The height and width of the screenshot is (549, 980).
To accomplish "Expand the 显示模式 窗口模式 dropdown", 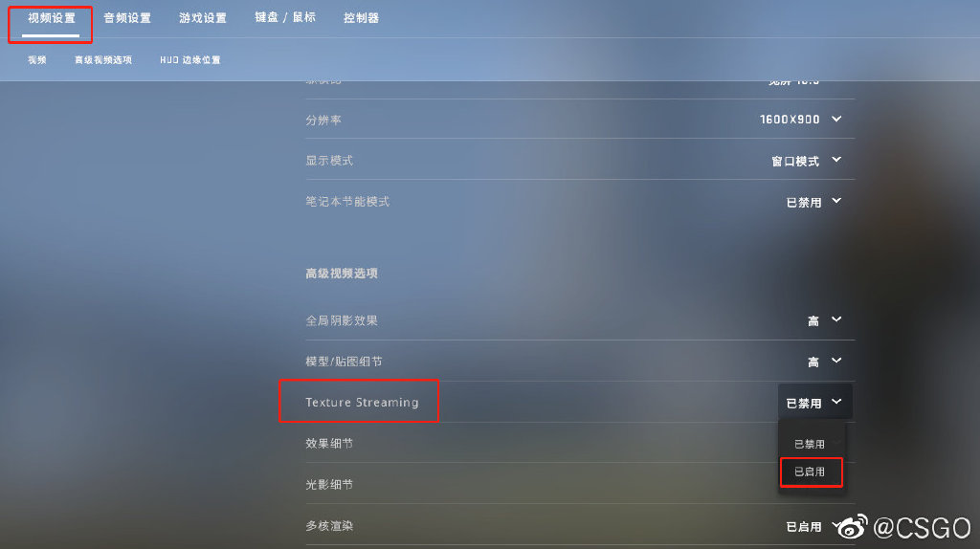I will pyautogui.click(x=806, y=161).
